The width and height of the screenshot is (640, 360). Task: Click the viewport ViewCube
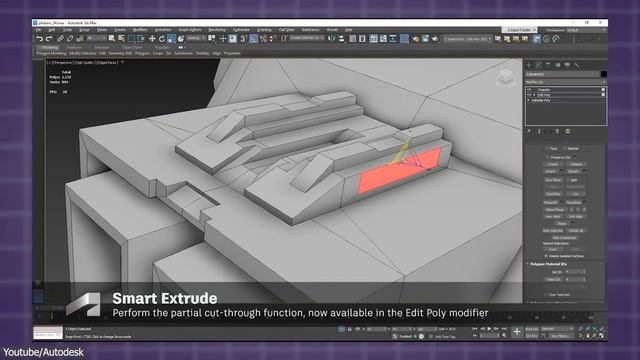pos(506,78)
